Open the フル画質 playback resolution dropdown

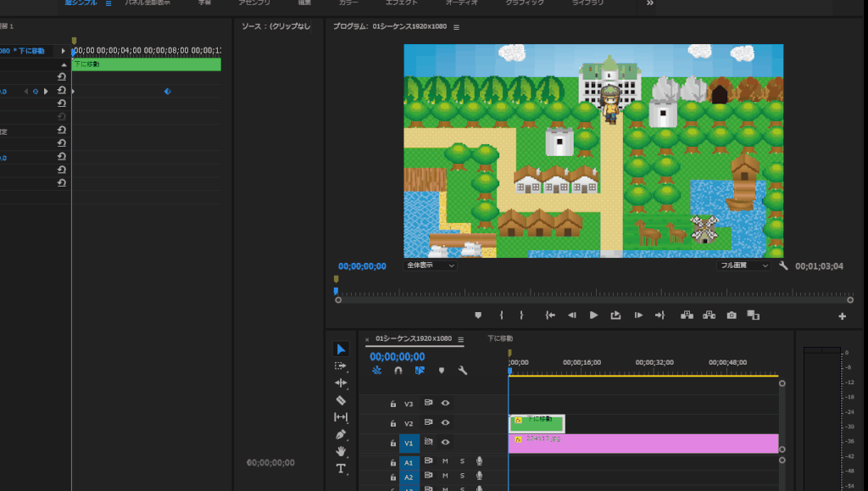click(x=743, y=265)
